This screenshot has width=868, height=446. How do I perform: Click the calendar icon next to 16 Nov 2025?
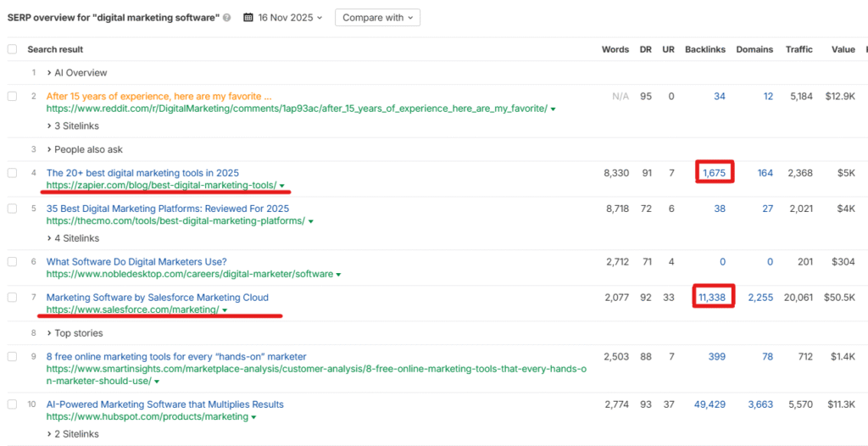[248, 18]
